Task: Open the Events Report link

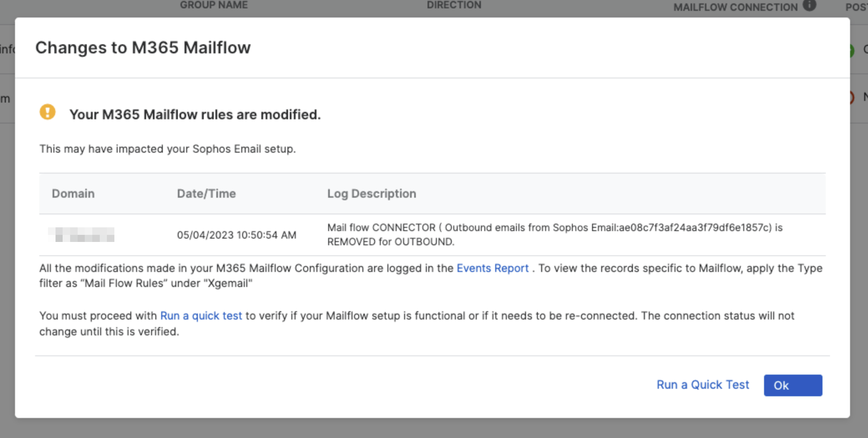Action: (492, 268)
